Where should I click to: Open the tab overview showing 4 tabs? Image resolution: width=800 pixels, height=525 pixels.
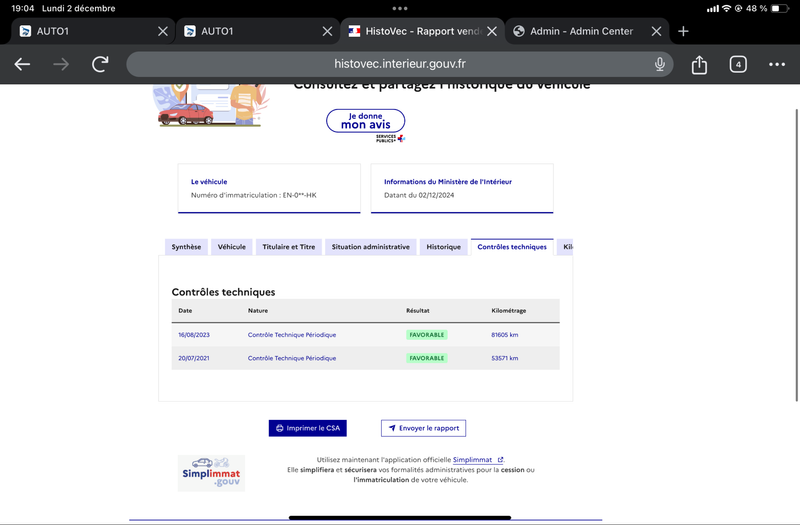pos(738,64)
